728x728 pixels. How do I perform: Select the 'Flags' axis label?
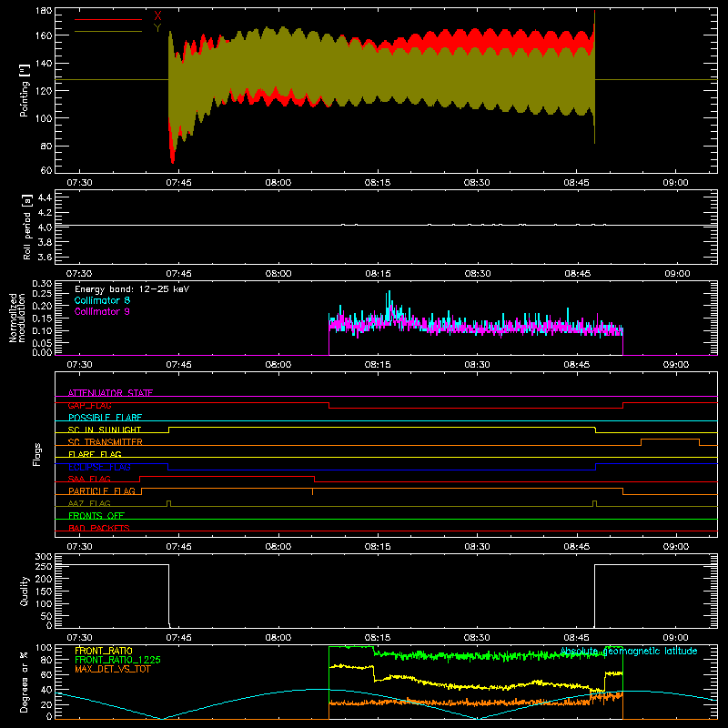click(x=37, y=454)
